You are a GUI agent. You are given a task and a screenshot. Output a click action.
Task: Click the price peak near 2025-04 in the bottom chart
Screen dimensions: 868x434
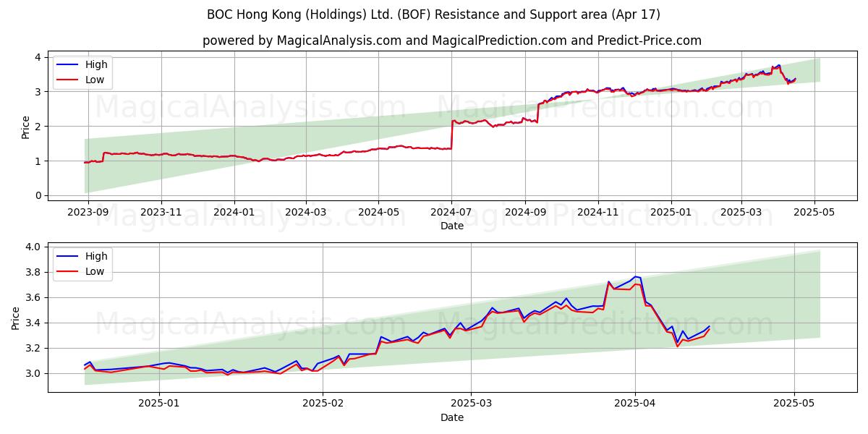pos(636,277)
